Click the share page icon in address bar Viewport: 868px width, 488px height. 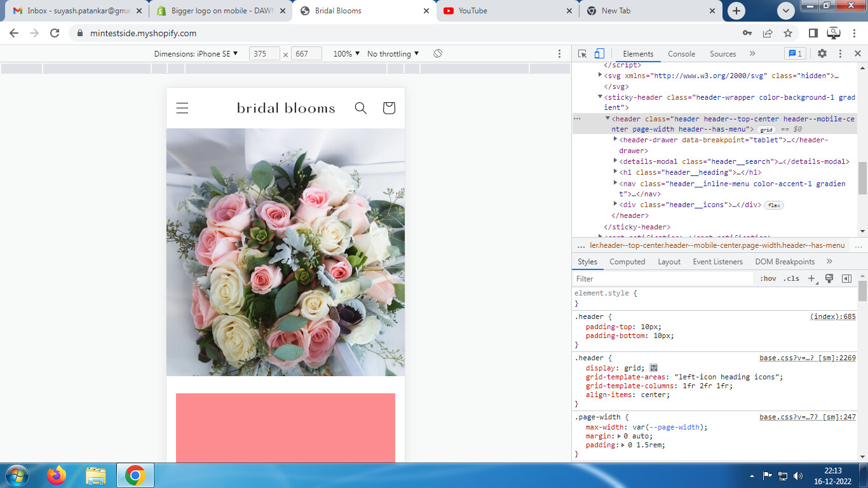pyautogui.click(x=768, y=33)
